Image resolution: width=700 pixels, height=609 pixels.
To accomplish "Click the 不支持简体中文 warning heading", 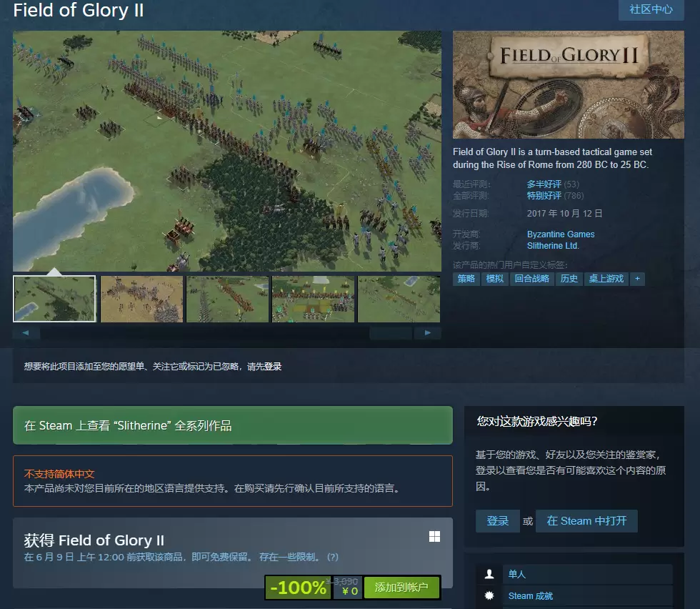I will pyautogui.click(x=59, y=474).
